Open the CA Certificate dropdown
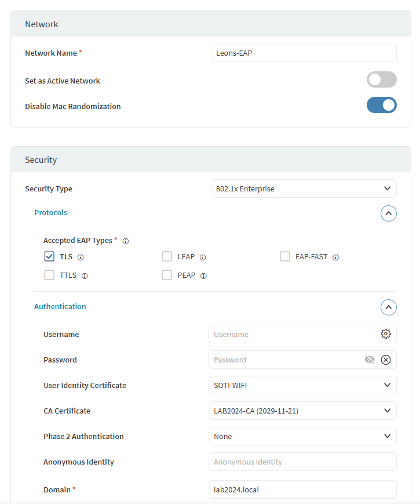Screen dimensions: 420x504 pos(302,411)
